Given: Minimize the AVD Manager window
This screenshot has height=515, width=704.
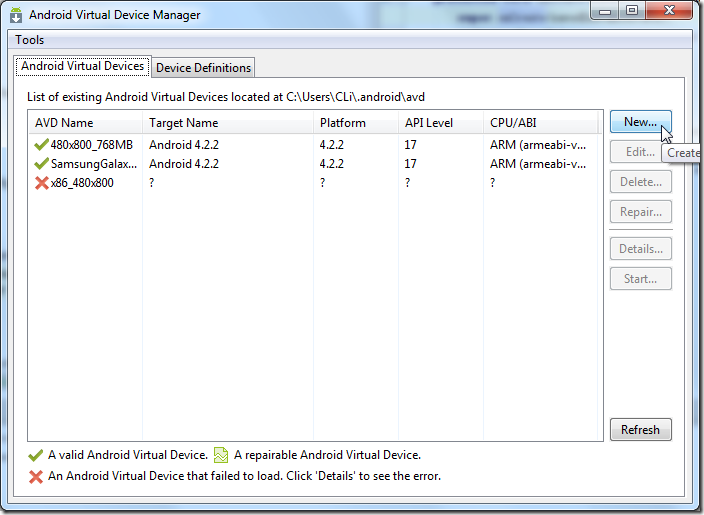Looking at the screenshot, I should coord(605,10).
